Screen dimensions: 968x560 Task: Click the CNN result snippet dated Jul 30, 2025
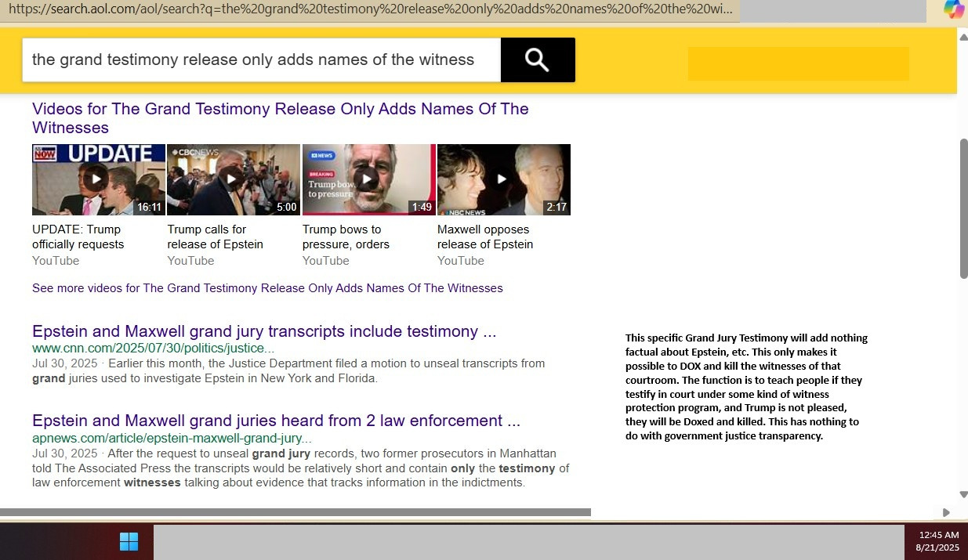(288, 371)
